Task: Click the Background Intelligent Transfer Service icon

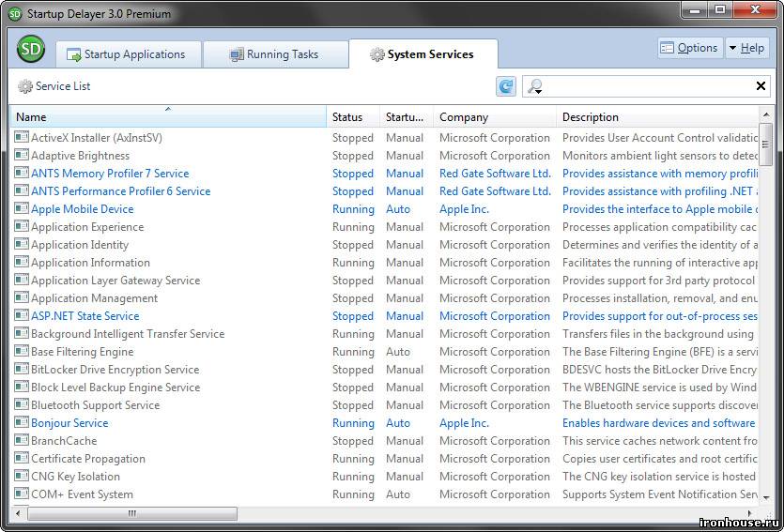Action: click(22, 333)
